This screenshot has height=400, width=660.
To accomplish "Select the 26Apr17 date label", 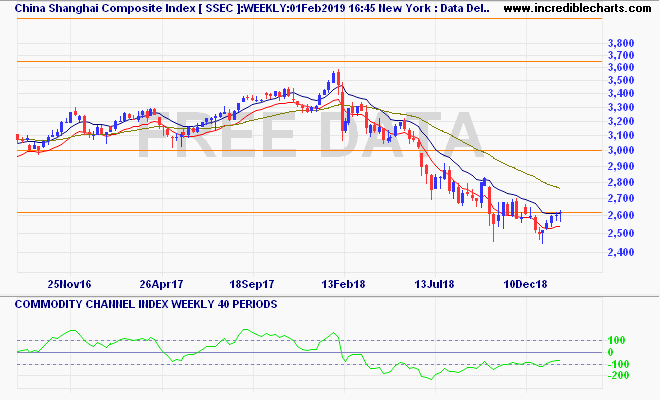I will pos(164,284).
